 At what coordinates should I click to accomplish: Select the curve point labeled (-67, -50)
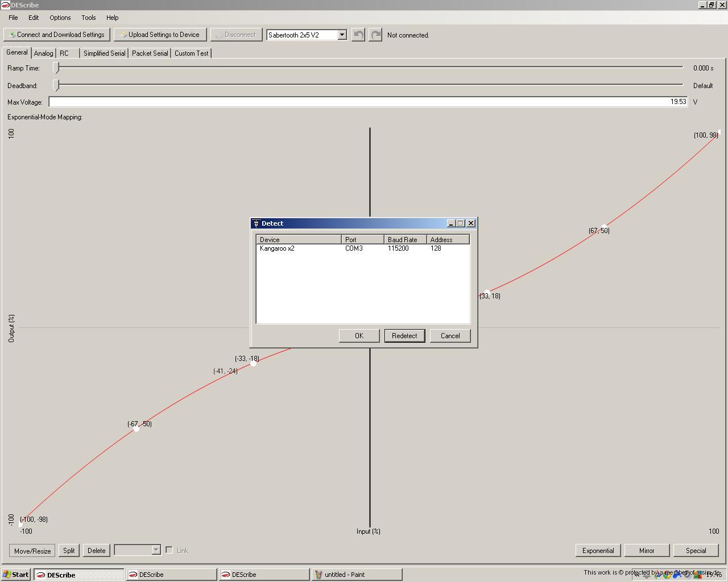(x=136, y=429)
